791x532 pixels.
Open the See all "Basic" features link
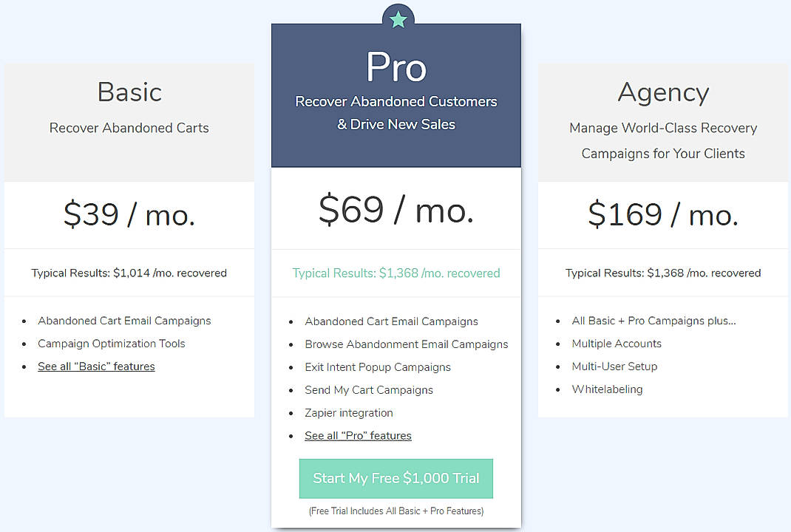(96, 366)
